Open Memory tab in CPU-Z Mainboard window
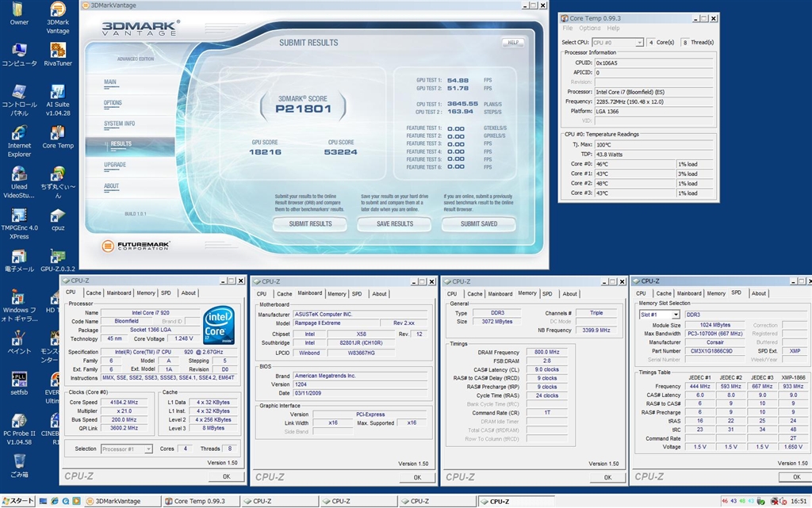This screenshot has width=812, height=508. [336, 294]
